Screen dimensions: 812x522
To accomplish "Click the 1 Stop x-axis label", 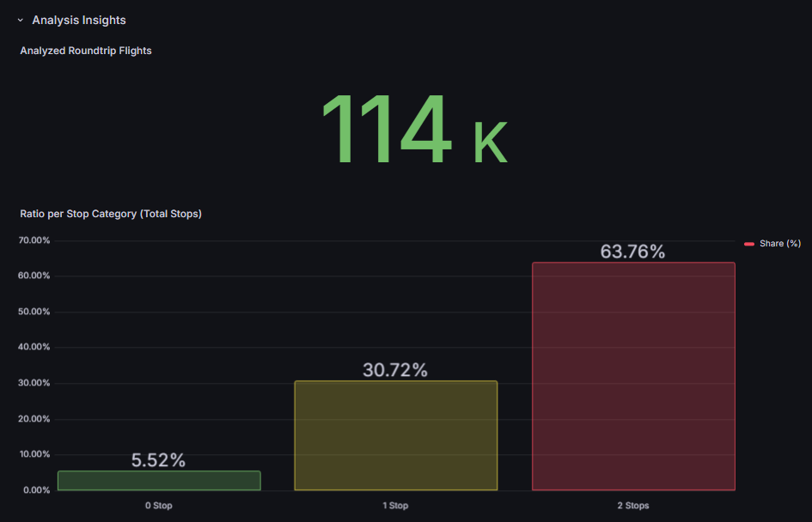I will coord(395,506).
